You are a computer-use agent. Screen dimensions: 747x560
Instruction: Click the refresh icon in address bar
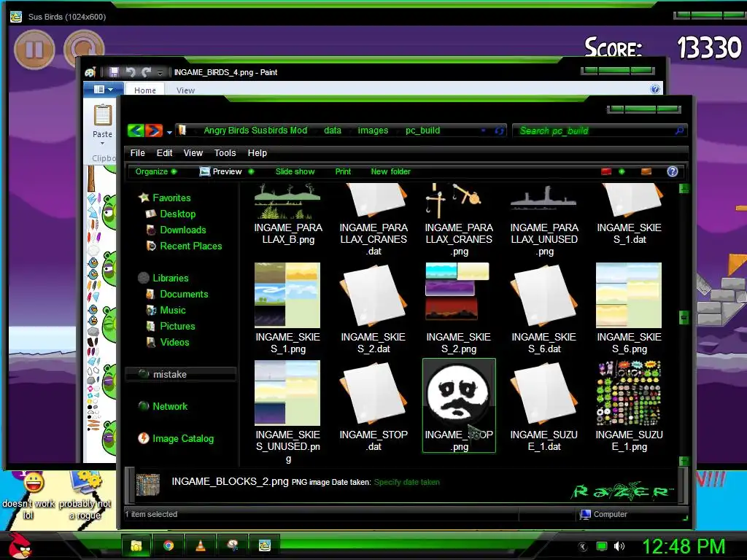(x=499, y=131)
